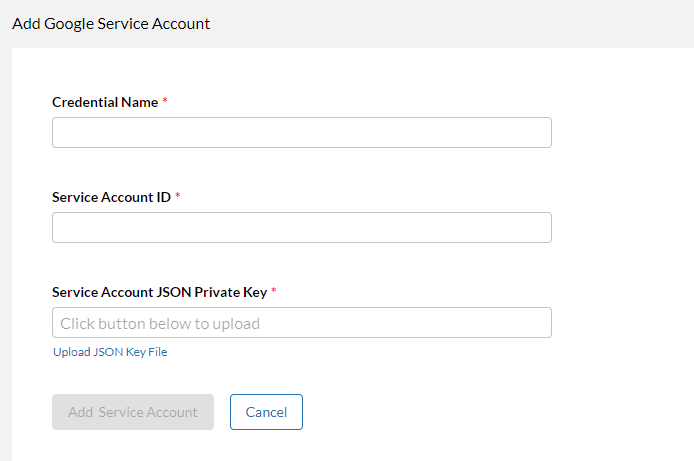Select the Service Account JSON Private Key field
Image resolution: width=694 pixels, height=461 pixels.
click(x=301, y=323)
